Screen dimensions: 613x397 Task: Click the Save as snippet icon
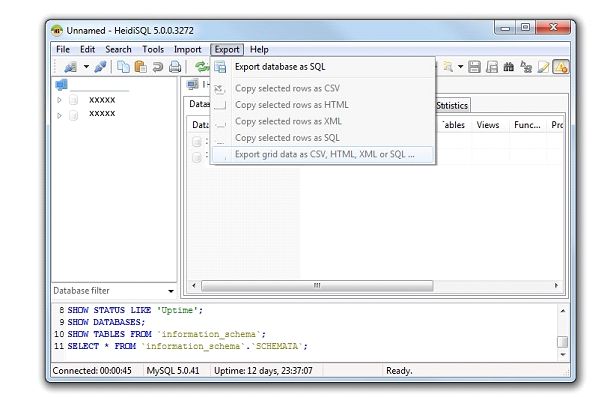491,67
